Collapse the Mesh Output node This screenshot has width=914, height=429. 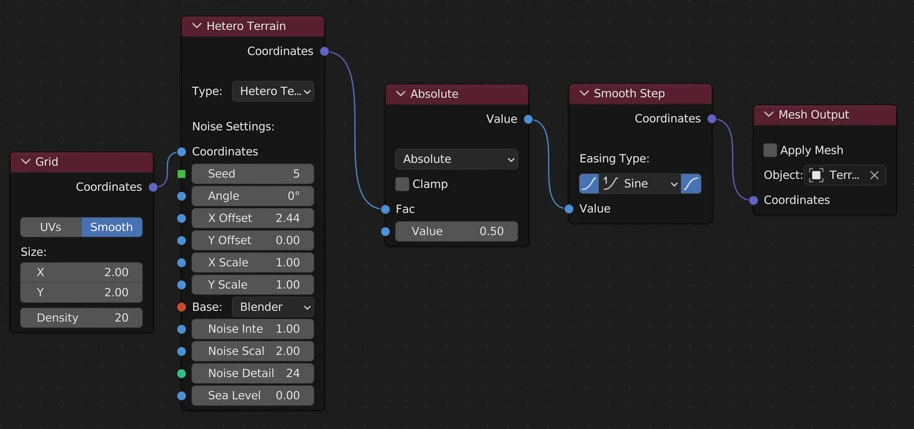[x=768, y=115]
